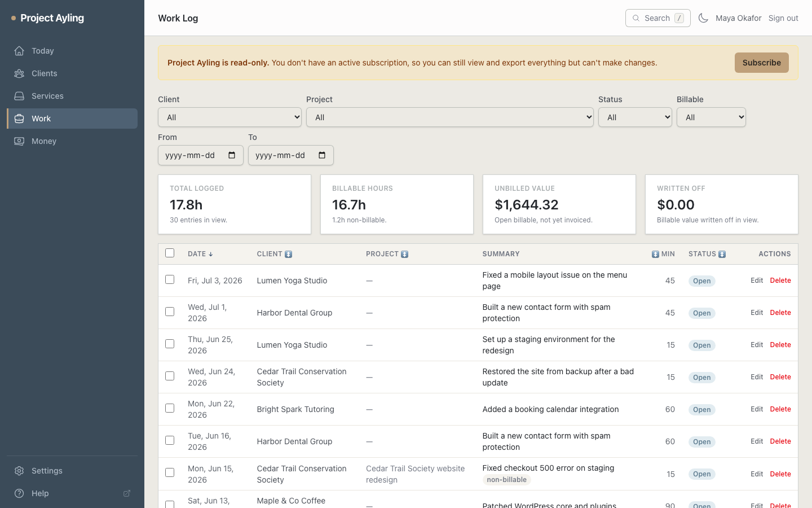Toggle the select-all checkbox in header
812x508 pixels.
click(170, 253)
